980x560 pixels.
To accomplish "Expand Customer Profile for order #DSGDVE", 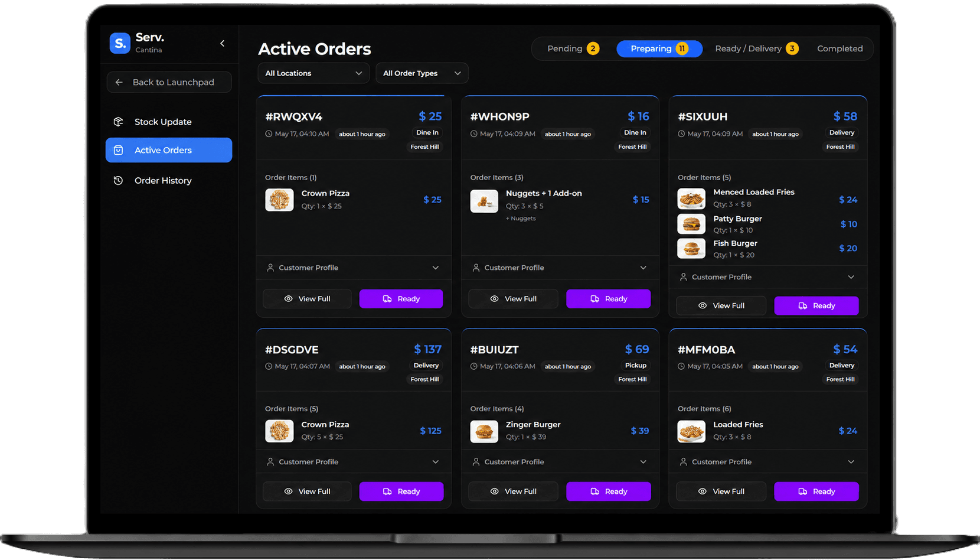I will (x=354, y=462).
